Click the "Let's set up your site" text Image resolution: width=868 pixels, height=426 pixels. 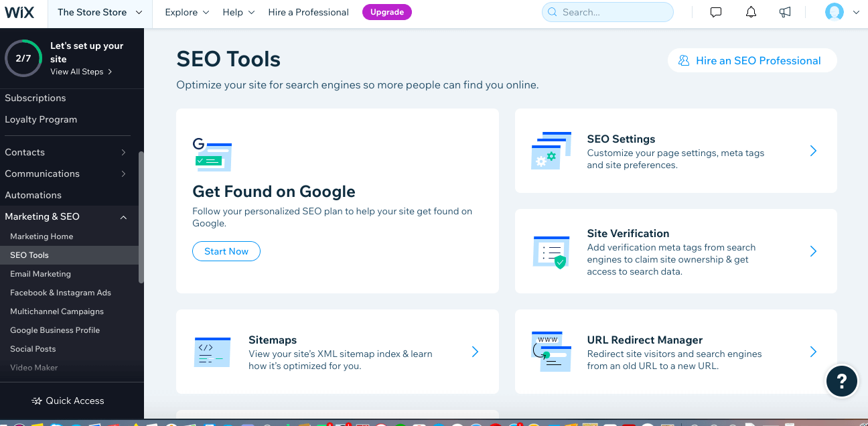click(87, 52)
